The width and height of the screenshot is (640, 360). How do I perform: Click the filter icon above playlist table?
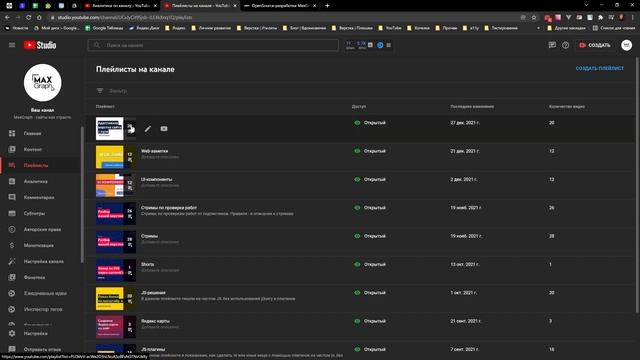[100, 91]
